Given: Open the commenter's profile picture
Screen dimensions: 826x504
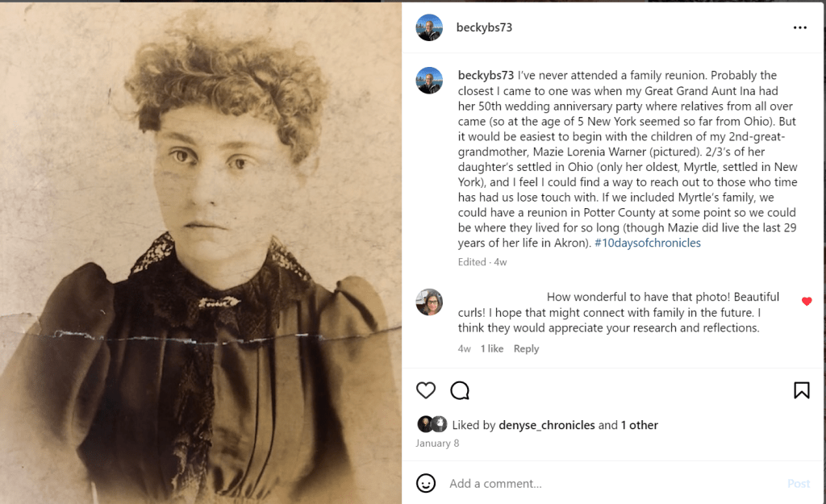Looking at the screenshot, I should click(x=429, y=302).
